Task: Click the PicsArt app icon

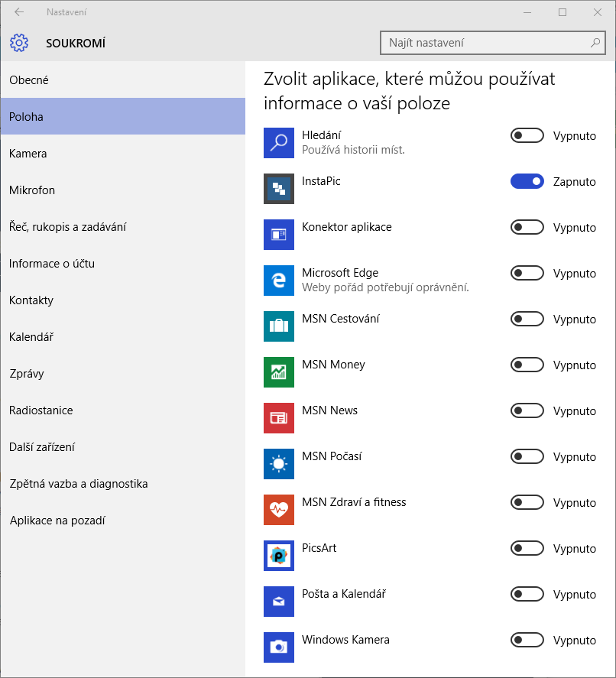Action: tap(279, 555)
